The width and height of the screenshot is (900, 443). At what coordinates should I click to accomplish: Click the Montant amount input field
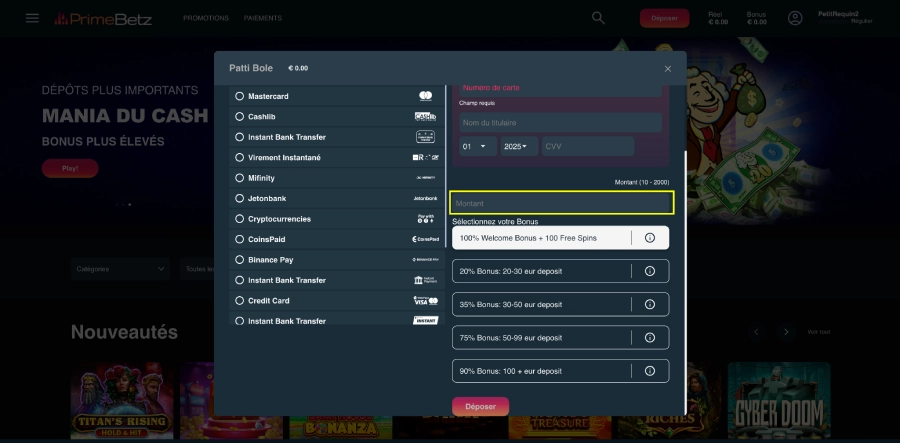pyautogui.click(x=561, y=203)
